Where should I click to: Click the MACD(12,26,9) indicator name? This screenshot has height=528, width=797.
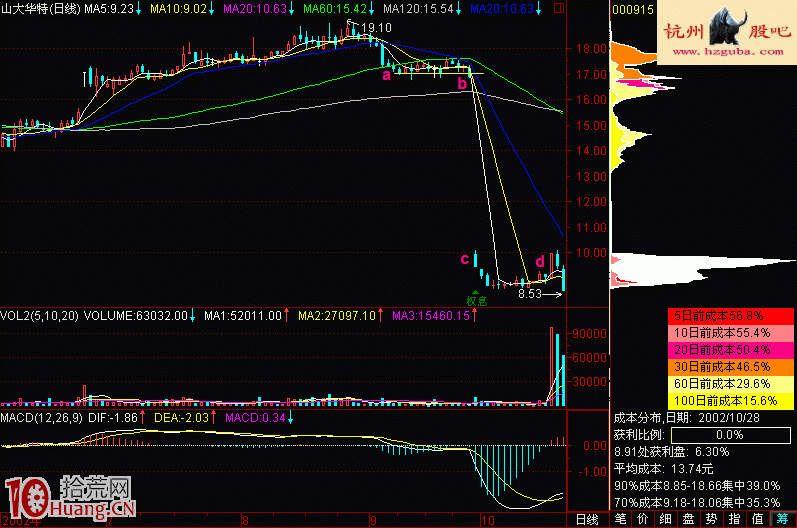pos(42,418)
